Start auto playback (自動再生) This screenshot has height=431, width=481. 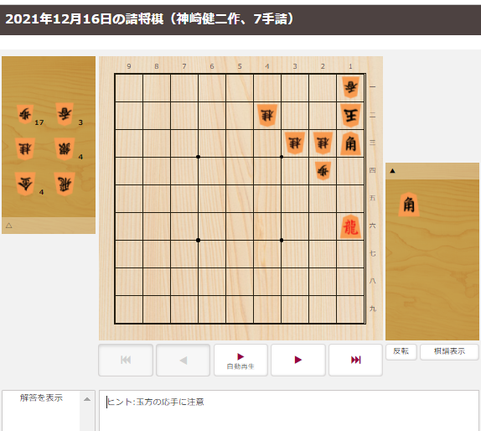click(x=241, y=360)
